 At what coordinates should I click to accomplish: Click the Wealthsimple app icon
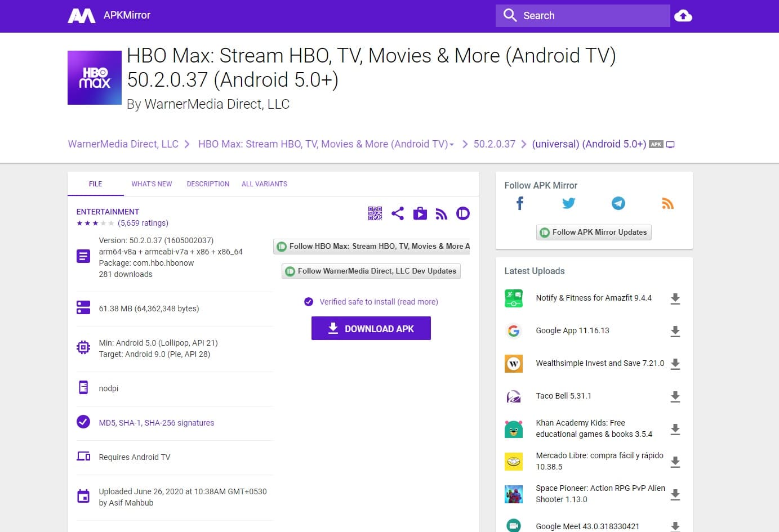click(x=514, y=364)
